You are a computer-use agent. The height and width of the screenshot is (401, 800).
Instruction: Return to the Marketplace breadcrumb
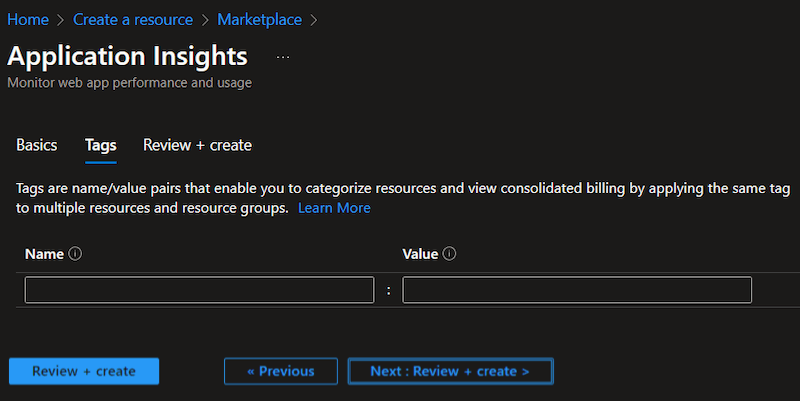pos(259,19)
